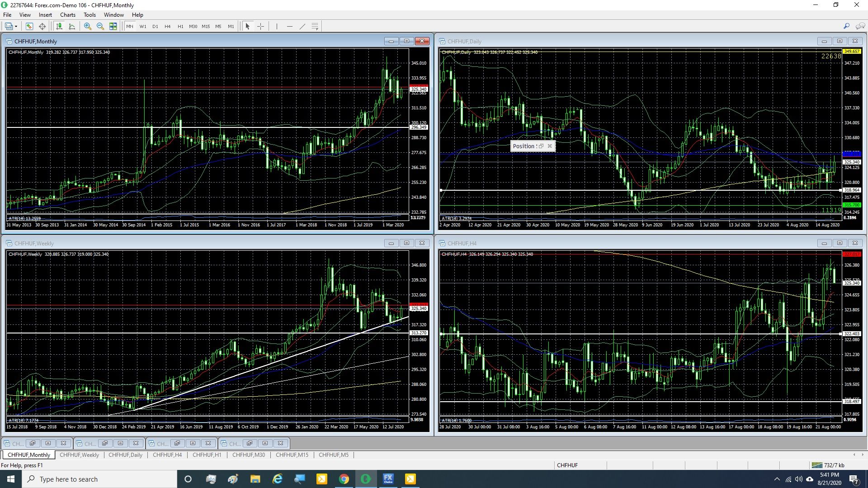The height and width of the screenshot is (488, 868).
Task: Open the Data Window crosshair-circle icon
Action: [42, 26]
